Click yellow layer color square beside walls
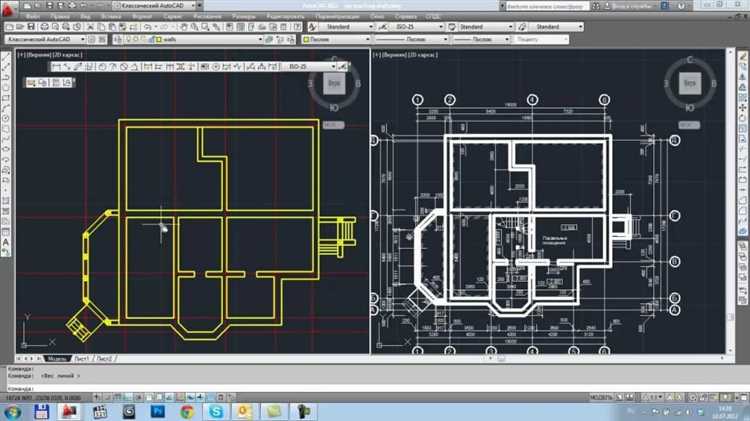The height and width of the screenshot is (421, 750). pyautogui.click(x=159, y=40)
